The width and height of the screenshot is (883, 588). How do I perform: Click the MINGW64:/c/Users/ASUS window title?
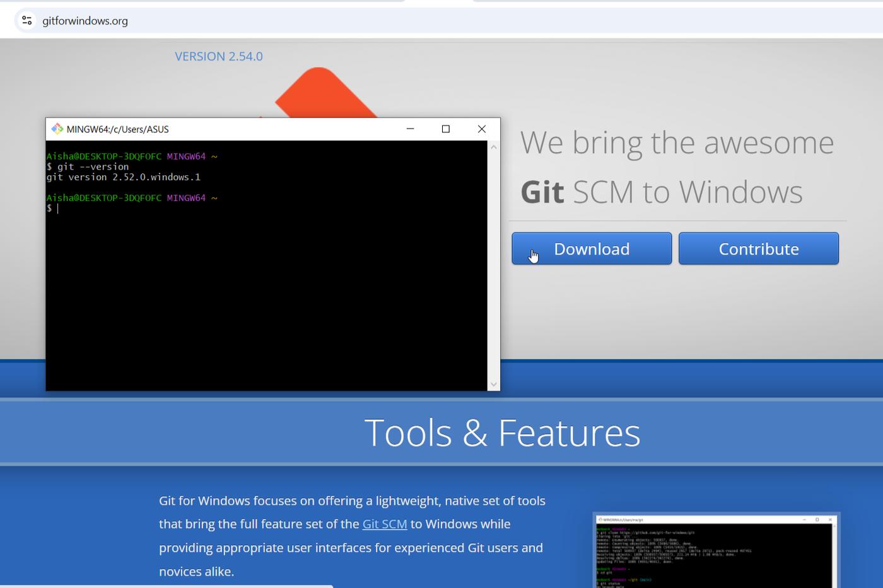[x=117, y=129]
